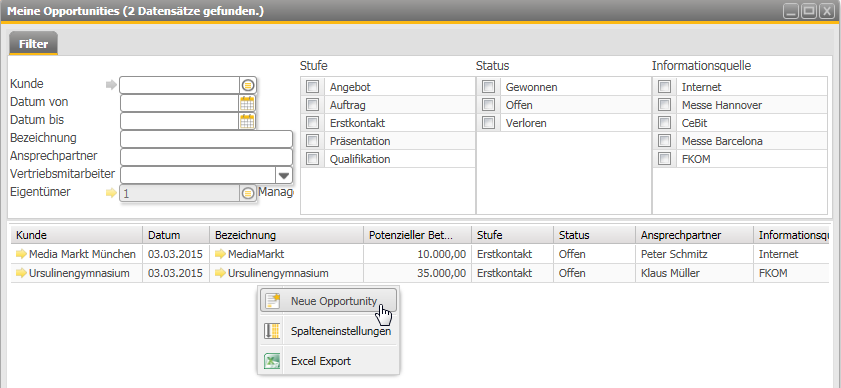Click the Excel Export spreadsheet icon

click(x=272, y=361)
